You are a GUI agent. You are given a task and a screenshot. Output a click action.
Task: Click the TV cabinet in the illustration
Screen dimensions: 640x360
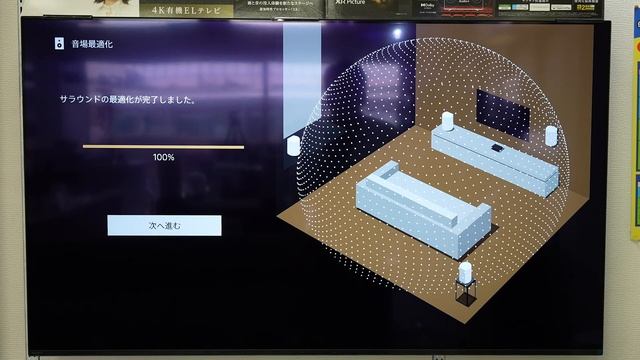[x=495, y=160]
